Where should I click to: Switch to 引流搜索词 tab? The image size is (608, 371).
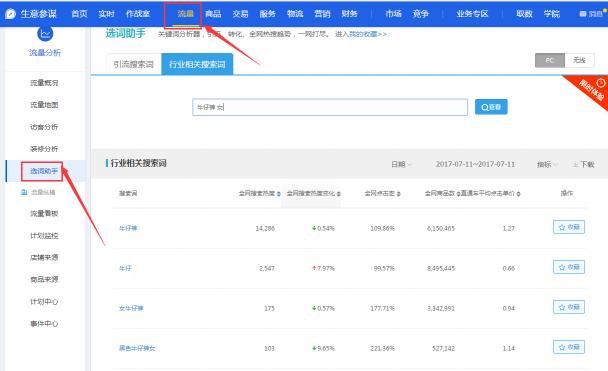tap(134, 64)
